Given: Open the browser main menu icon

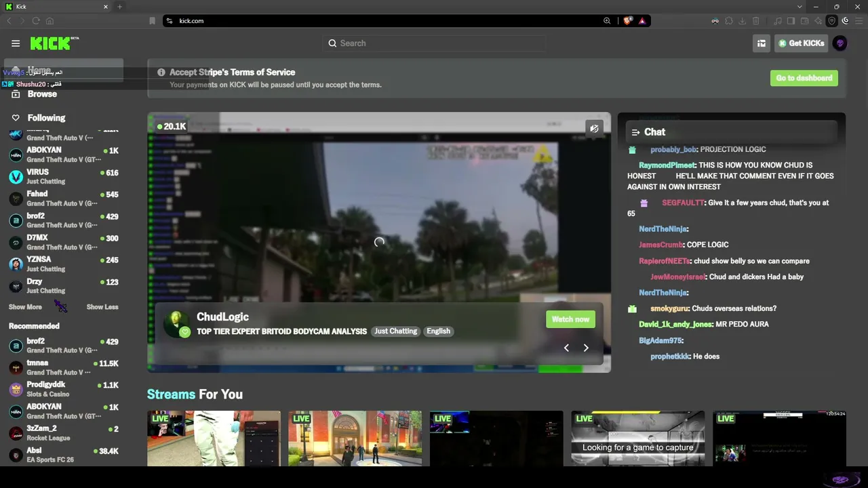Looking at the screenshot, I should point(859,21).
